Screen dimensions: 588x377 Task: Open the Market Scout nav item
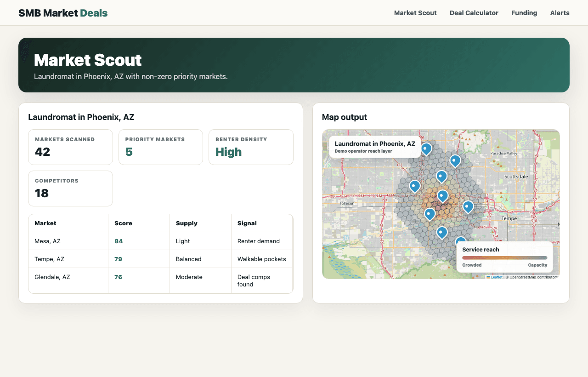415,13
